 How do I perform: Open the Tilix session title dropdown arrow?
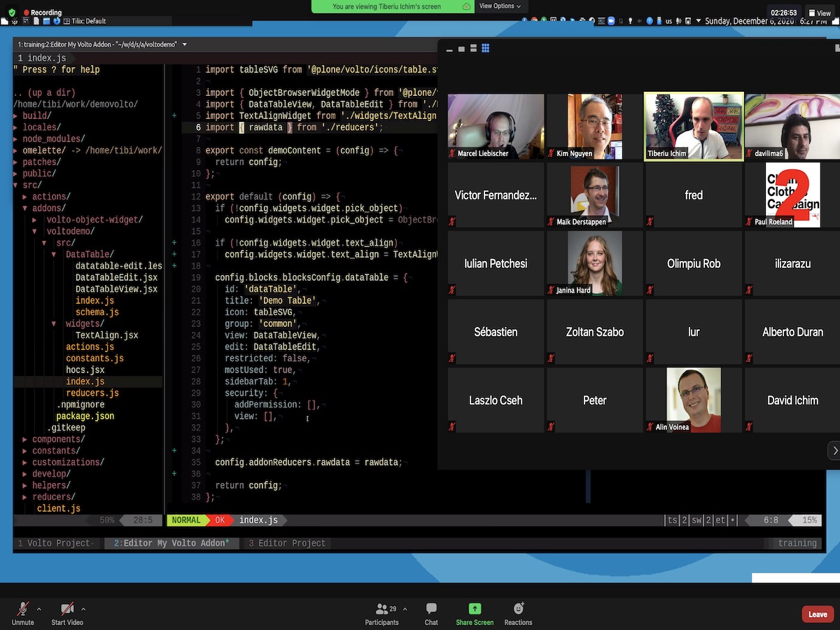pos(185,44)
